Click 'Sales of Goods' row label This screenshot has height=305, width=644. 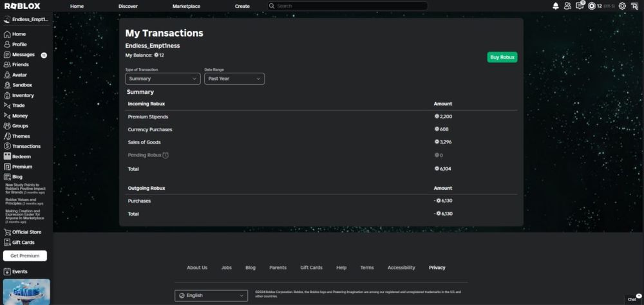pyautogui.click(x=144, y=142)
